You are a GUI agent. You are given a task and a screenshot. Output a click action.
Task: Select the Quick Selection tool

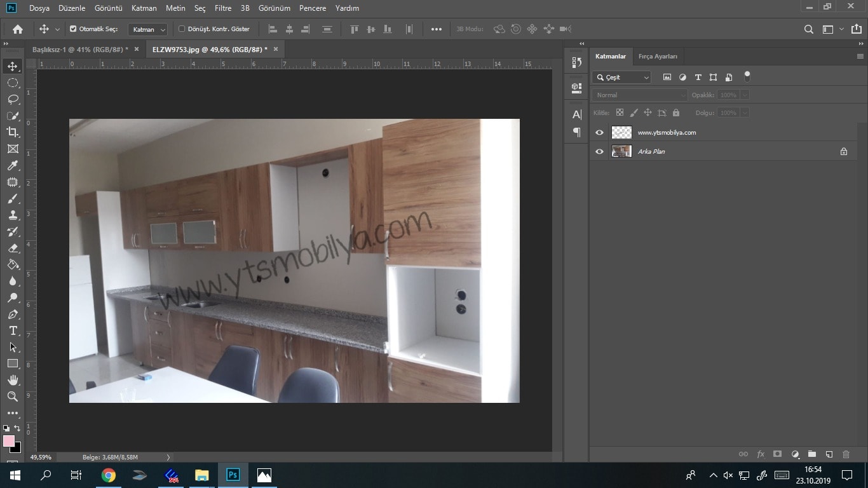pos(13,116)
